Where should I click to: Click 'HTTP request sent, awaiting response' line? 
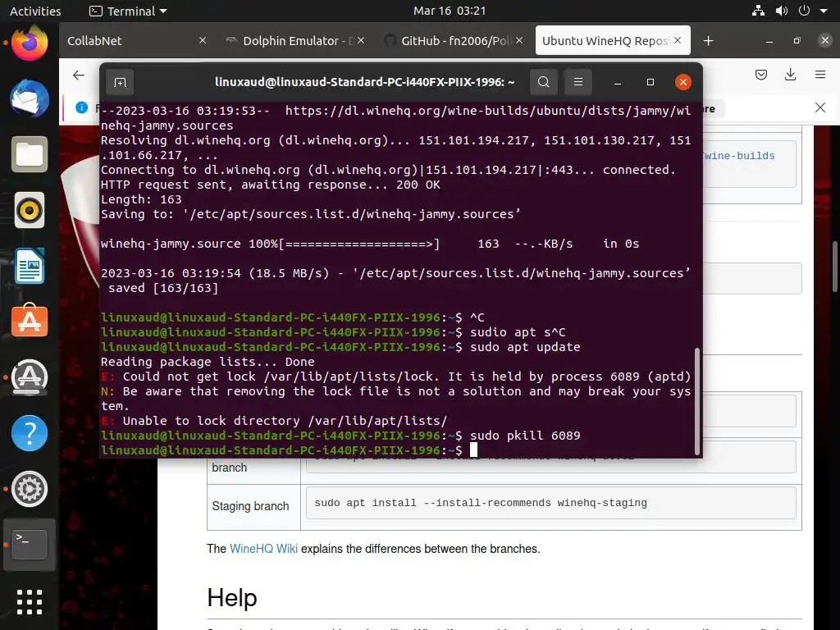271,185
